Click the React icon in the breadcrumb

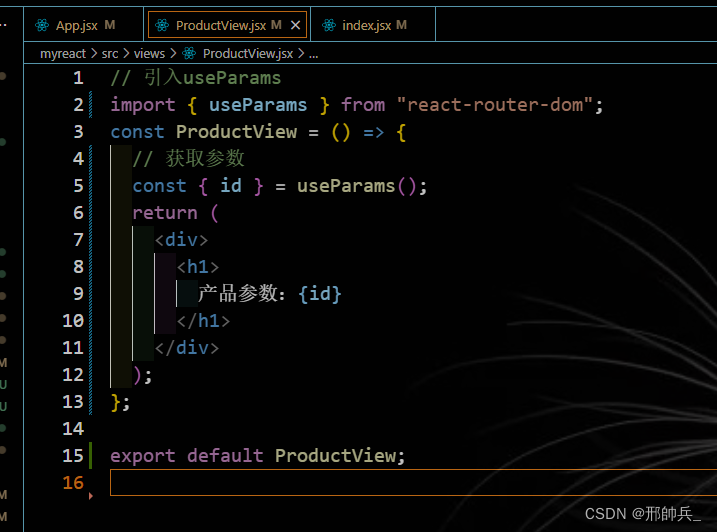[x=189, y=54]
